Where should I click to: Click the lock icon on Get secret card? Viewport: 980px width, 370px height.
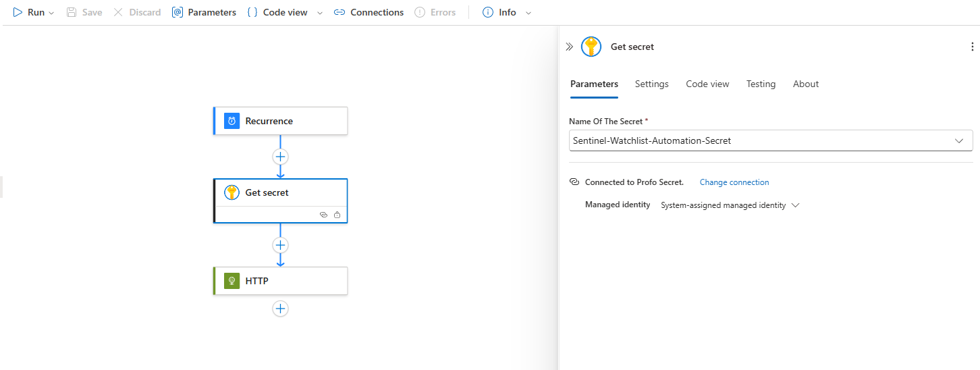(337, 215)
